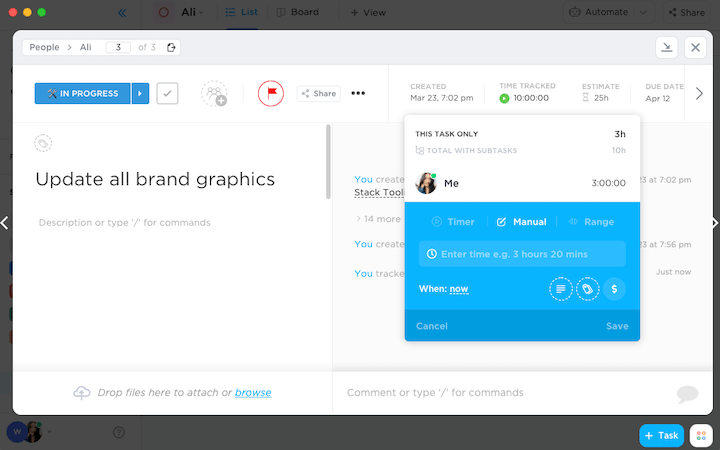Screen dimensions: 720x450
Task: Mark task complete with the checkmark box
Action: tap(167, 93)
